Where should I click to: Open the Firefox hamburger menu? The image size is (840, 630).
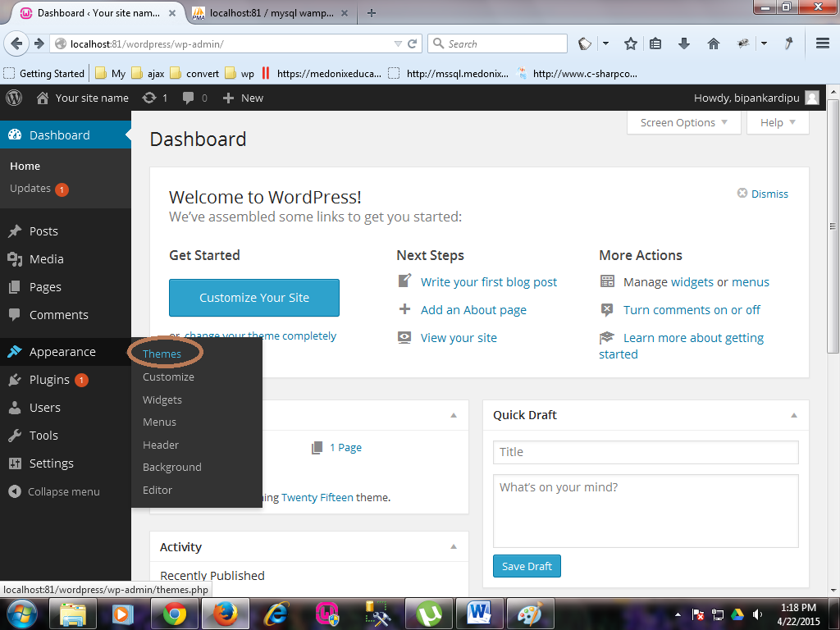pyautogui.click(x=822, y=43)
